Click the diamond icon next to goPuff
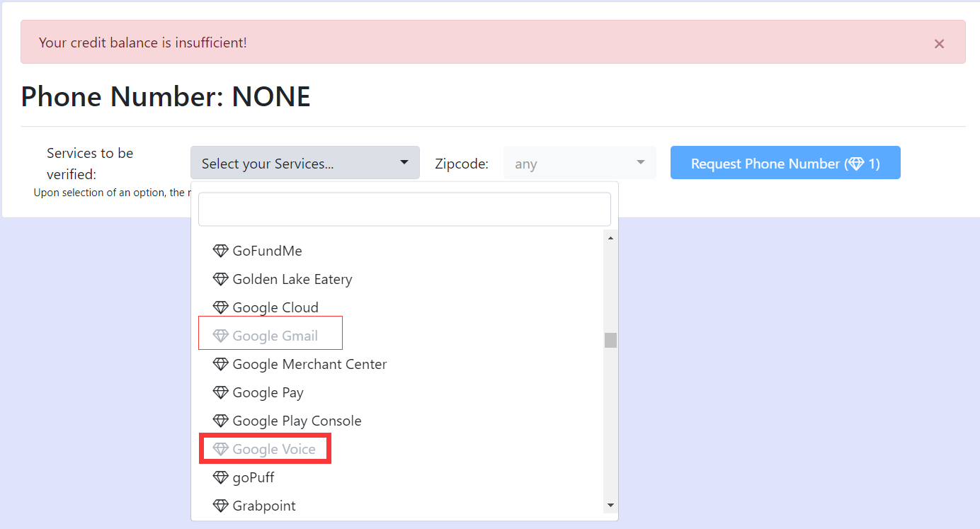The image size is (980, 529). pos(221,477)
